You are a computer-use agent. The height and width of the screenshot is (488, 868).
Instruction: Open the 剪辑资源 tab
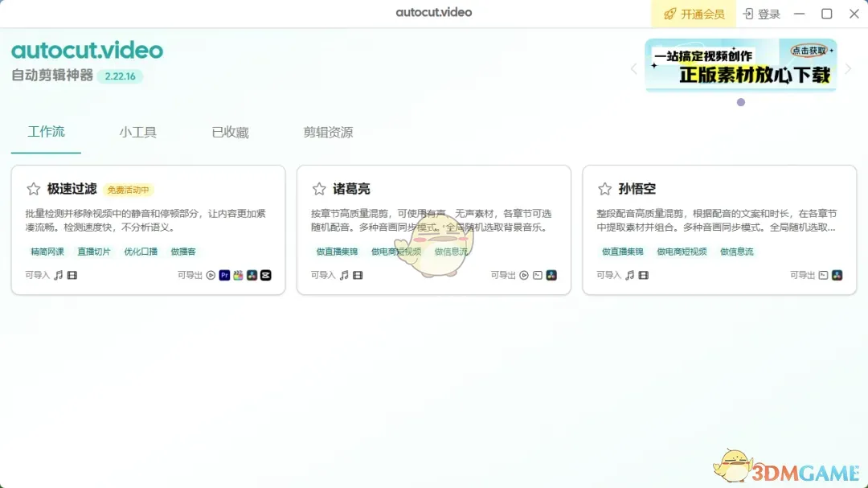pos(328,133)
